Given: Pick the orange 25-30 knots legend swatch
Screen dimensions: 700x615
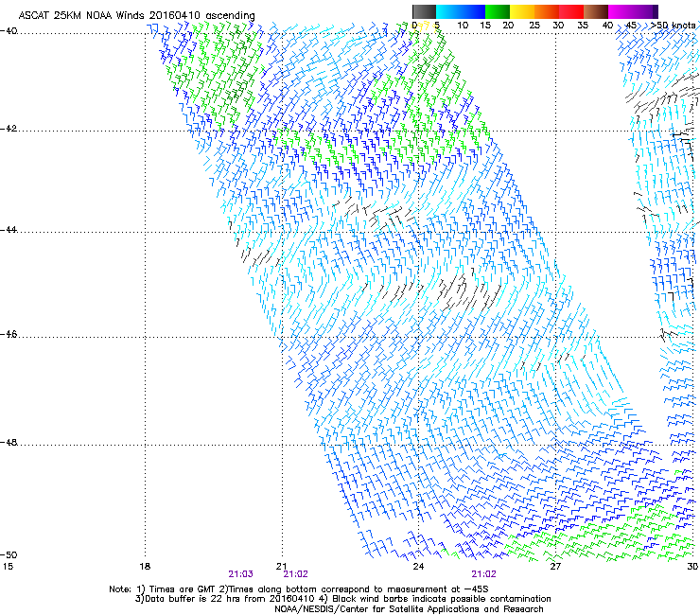Looking at the screenshot, I should (547, 11).
